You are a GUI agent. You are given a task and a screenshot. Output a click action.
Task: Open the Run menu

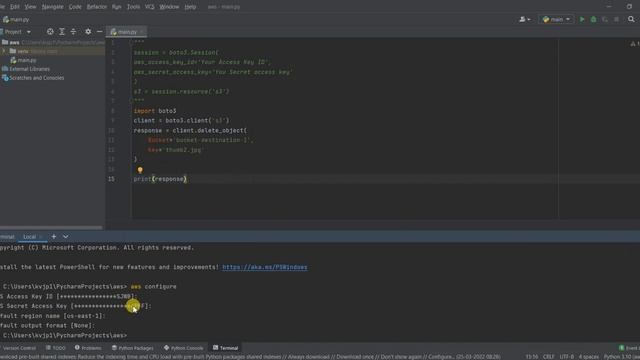coord(116,7)
